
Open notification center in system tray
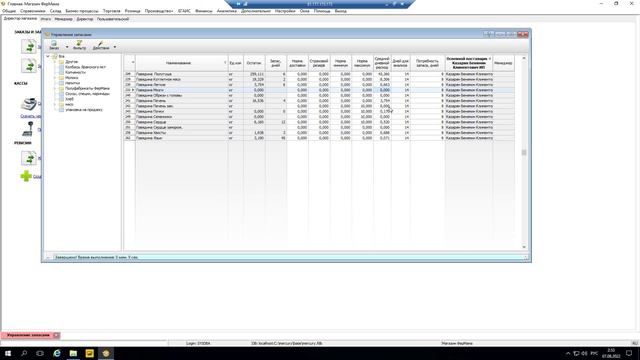pyautogui.click(x=629, y=353)
